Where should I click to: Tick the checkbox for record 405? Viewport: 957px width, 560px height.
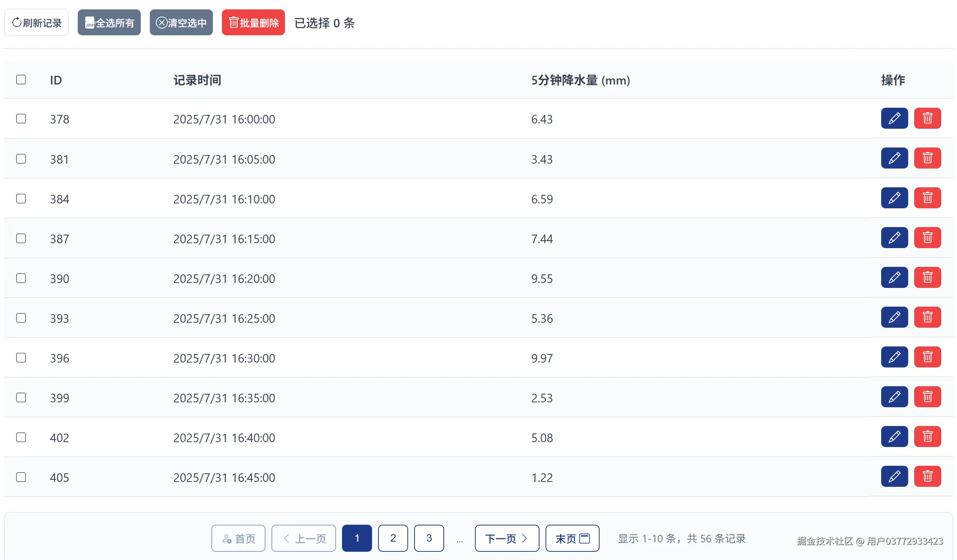21,477
